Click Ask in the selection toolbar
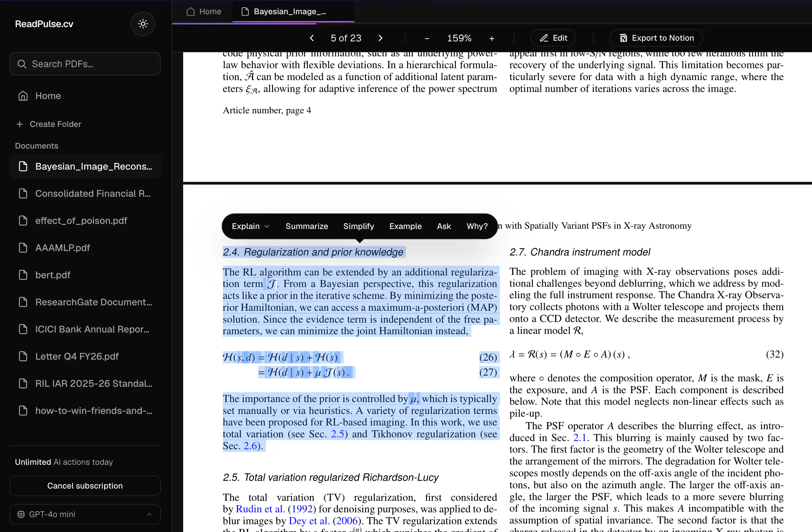This screenshot has width=812, height=532. click(444, 226)
